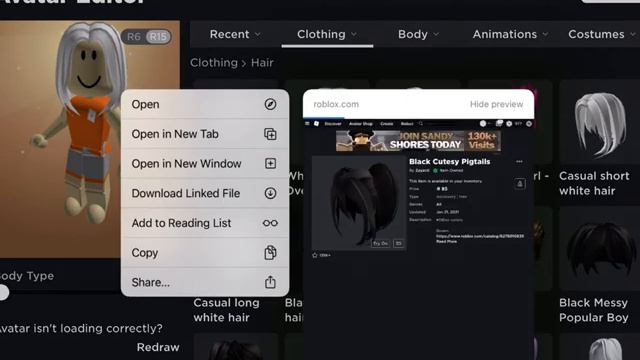Switch the avatar to R6
Viewport: 640px width, 360px height.
point(133,37)
